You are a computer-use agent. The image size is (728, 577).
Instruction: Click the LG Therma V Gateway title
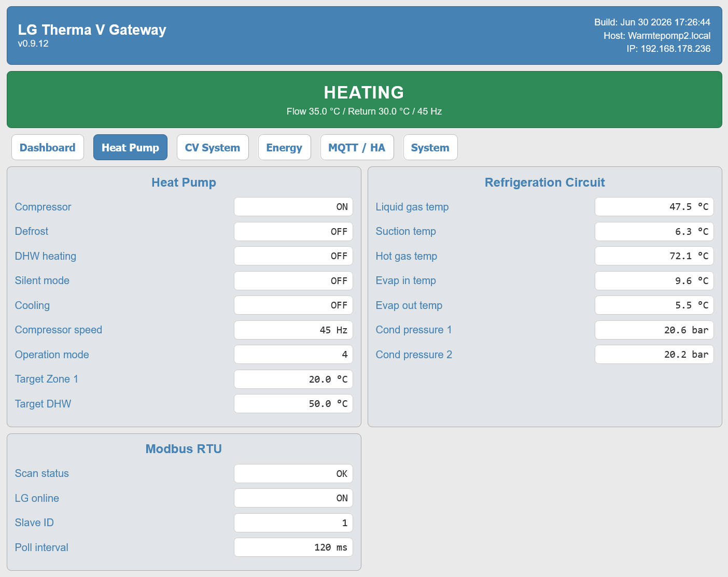(92, 30)
